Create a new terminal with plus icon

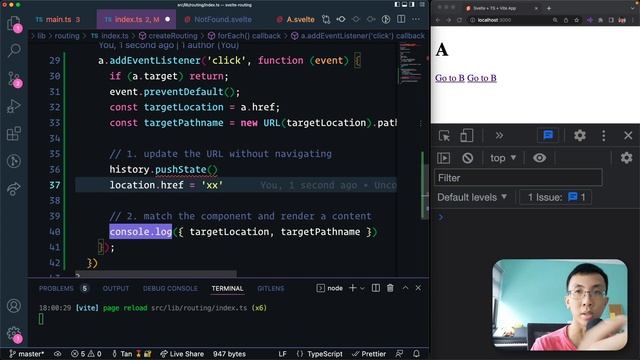(352, 288)
